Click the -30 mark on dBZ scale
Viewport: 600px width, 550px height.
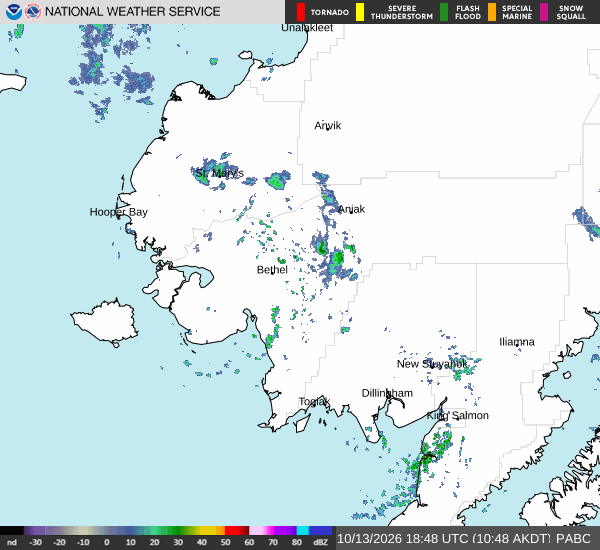(36, 542)
